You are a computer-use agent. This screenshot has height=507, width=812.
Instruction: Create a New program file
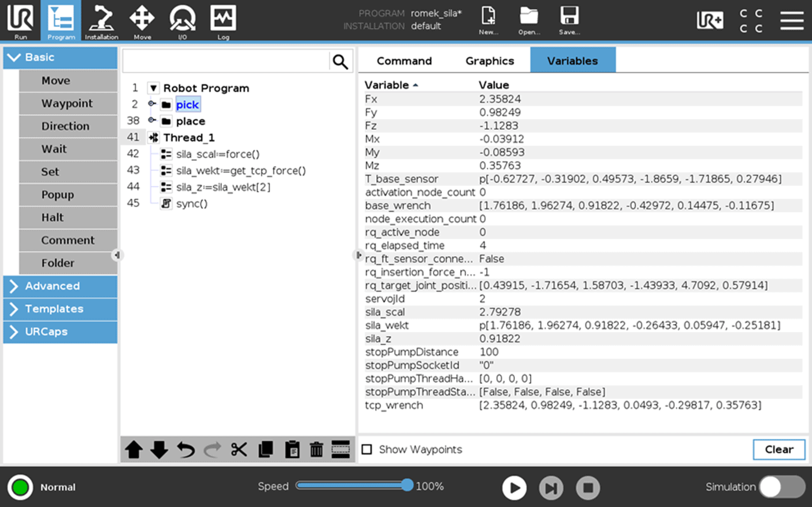488,21
